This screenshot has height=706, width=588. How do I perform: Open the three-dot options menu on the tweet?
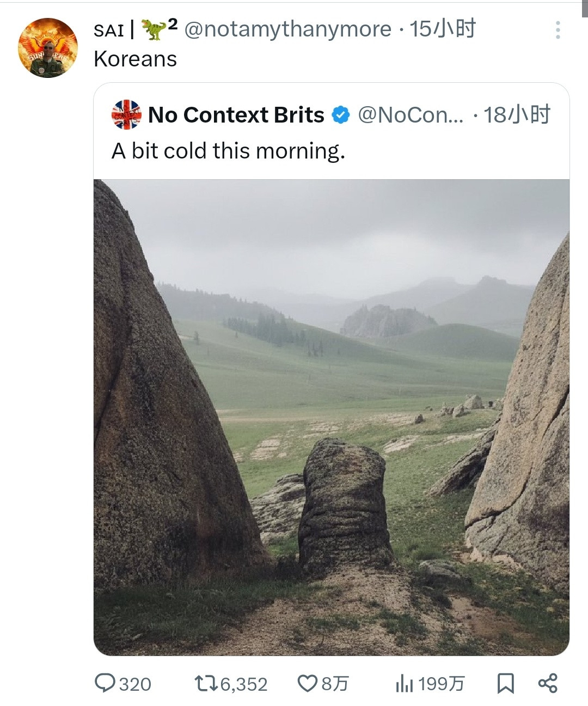tap(556, 31)
